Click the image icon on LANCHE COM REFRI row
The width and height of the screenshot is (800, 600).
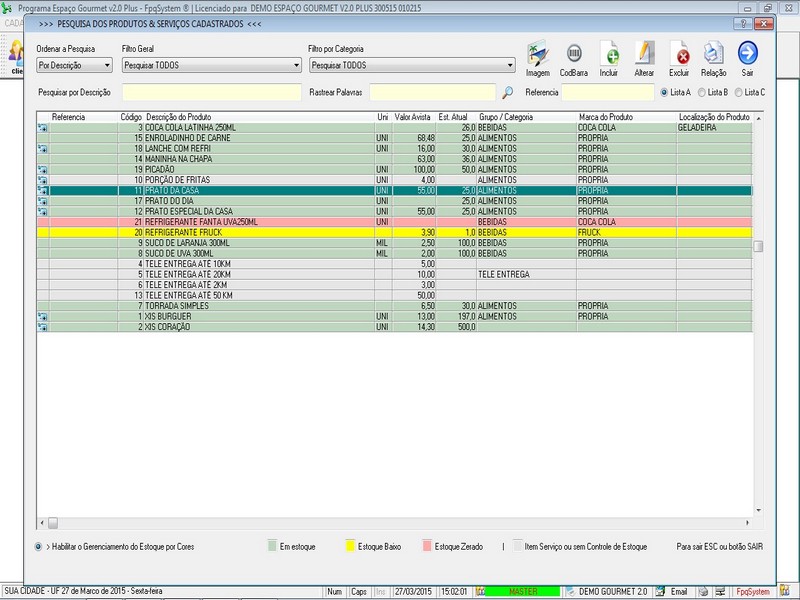point(43,149)
